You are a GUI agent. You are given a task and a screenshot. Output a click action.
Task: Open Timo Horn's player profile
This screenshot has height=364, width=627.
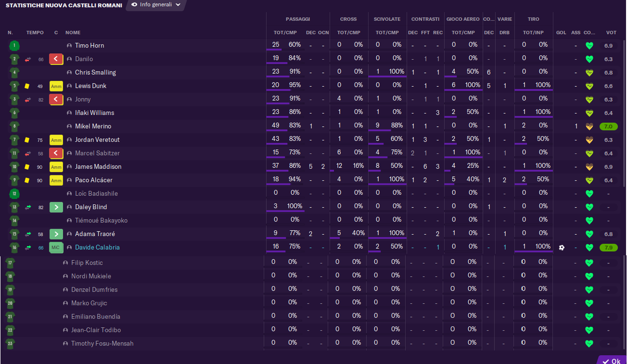(89, 46)
